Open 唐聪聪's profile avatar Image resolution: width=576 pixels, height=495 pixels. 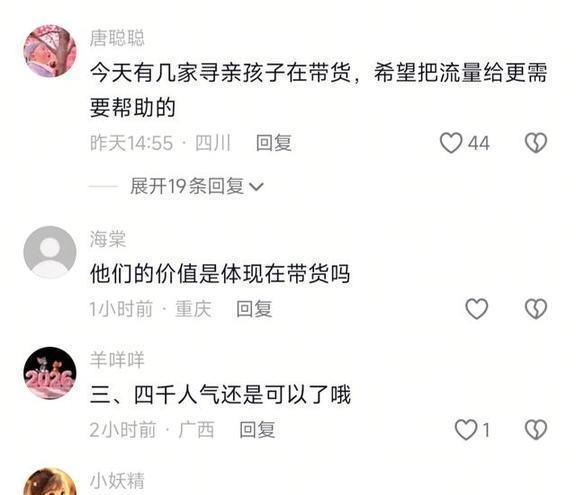click(50, 51)
